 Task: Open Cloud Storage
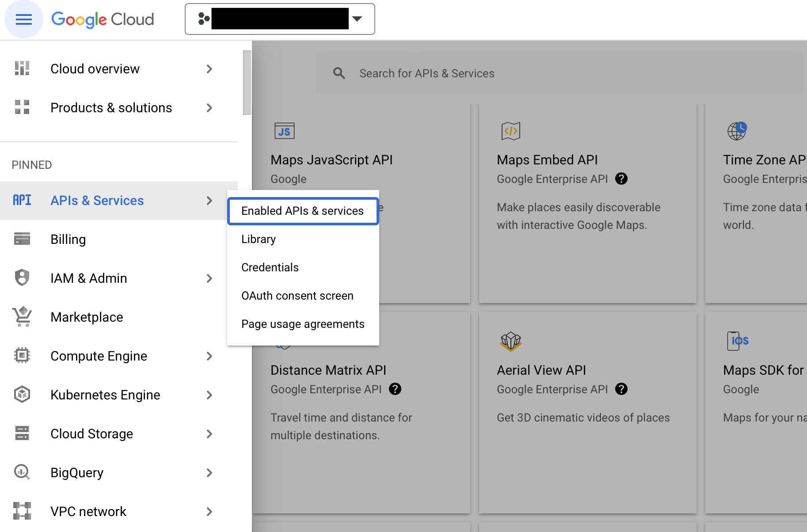click(91, 434)
